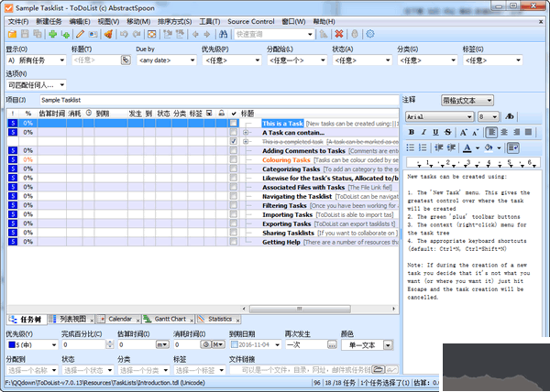Click the Italic formatting icon
The image size is (550, 392).
click(424, 132)
